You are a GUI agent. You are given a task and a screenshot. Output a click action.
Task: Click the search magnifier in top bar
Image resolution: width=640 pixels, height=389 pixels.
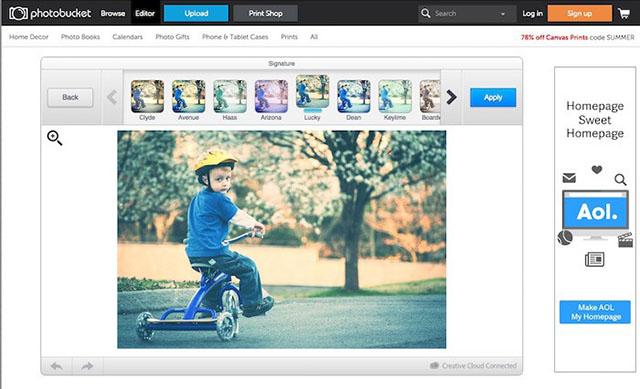(425, 13)
